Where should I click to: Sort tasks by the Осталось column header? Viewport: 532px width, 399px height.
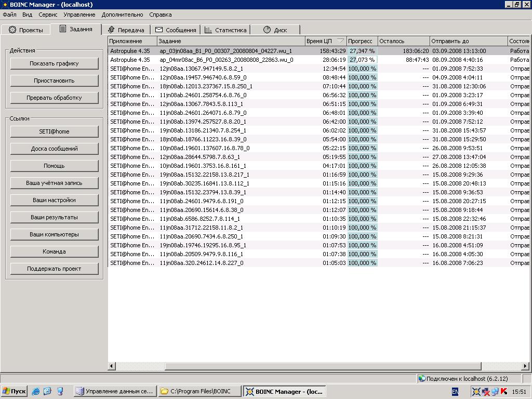tap(403, 41)
